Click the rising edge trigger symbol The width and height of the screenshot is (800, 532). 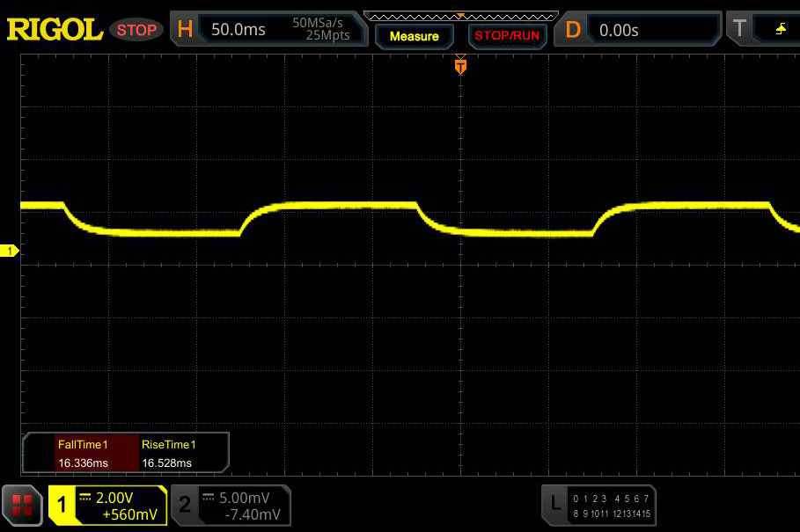[x=781, y=29]
